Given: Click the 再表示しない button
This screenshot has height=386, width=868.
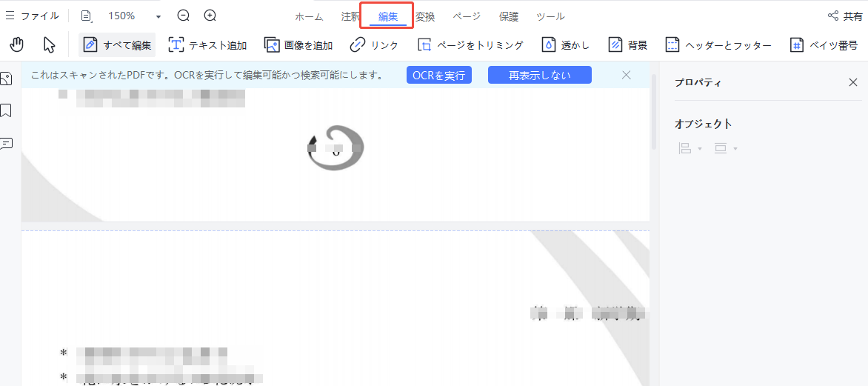Looking at the screenshot, I should (540, 75).
